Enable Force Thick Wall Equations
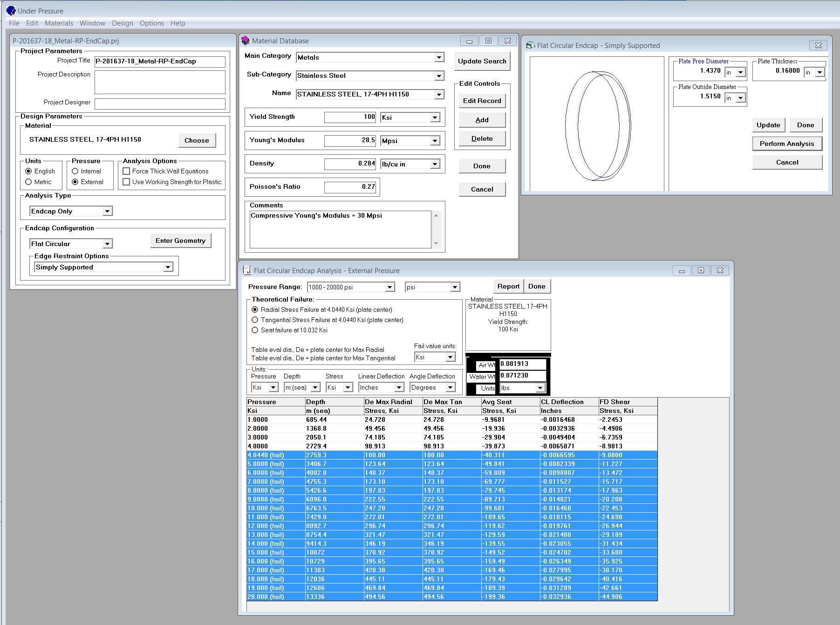 tap(126, 171)
